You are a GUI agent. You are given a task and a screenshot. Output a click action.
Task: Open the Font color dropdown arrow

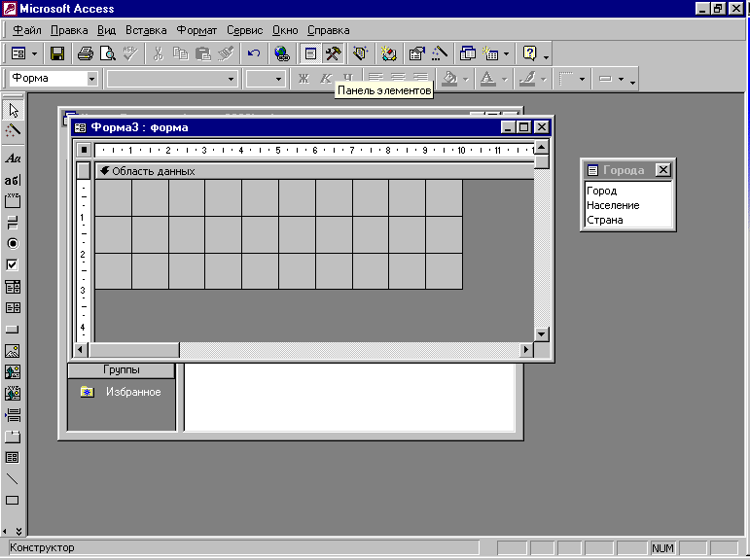(x=504, y=79)
